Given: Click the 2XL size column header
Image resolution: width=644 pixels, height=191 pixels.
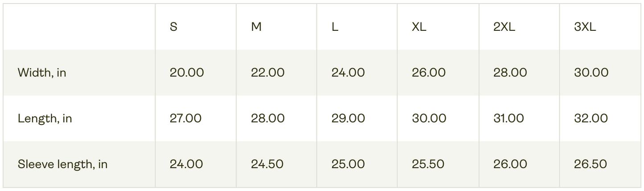Looking at the screenshot, I should click(504, 27).
